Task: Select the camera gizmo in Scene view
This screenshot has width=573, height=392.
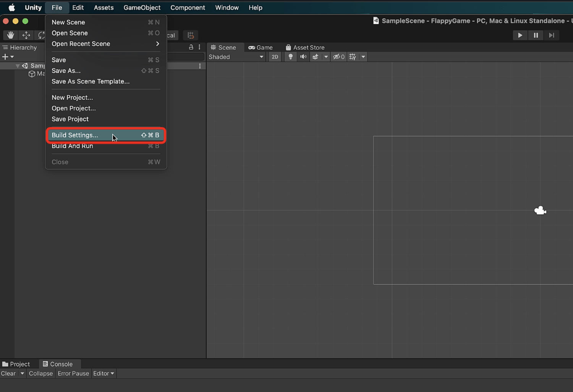Action: click(540, 210)
